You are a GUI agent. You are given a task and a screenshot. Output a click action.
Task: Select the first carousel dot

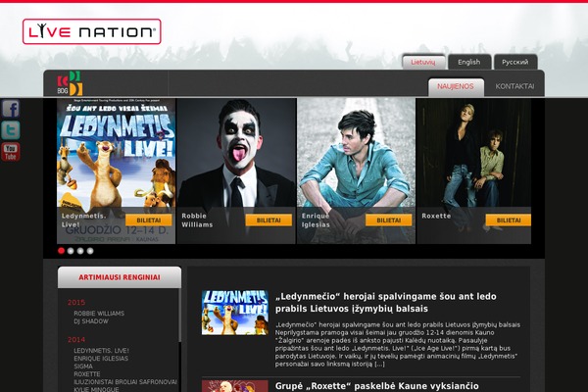pyautogui.click(x=61, y=251)
